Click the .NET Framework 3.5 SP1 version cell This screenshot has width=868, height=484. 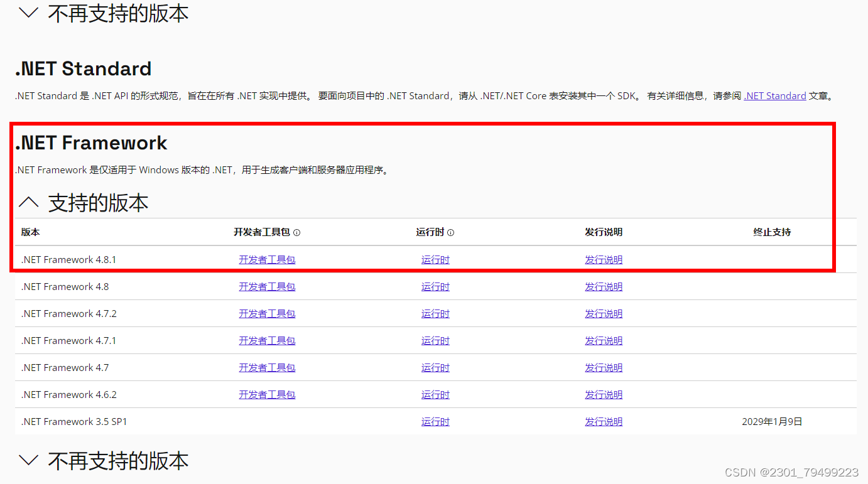pyautogui.click(x=74, y=422)
